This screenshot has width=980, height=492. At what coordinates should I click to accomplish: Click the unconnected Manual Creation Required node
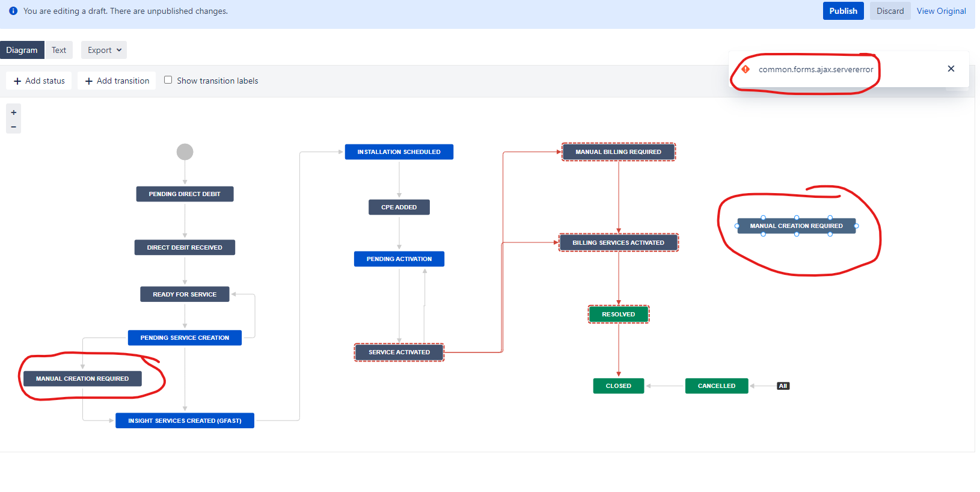(x=797, y=226)
